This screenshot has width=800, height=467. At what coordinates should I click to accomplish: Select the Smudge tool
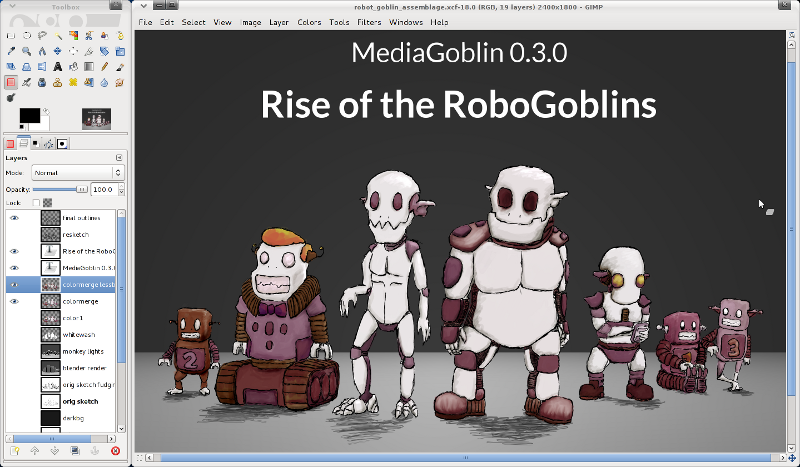pyautogui.click(x=120, y=82)
